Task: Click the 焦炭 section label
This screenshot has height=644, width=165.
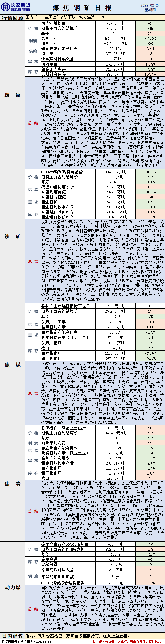Action: [x=12, y=484]
